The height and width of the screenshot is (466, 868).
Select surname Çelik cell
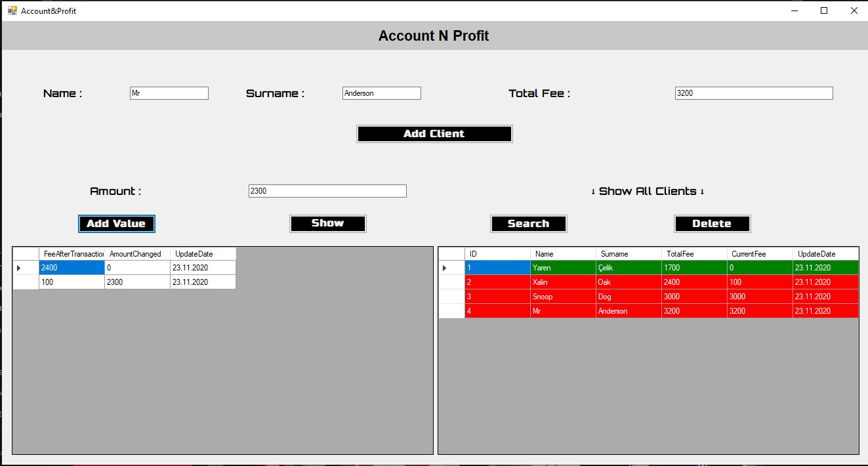tap(629, 268)
